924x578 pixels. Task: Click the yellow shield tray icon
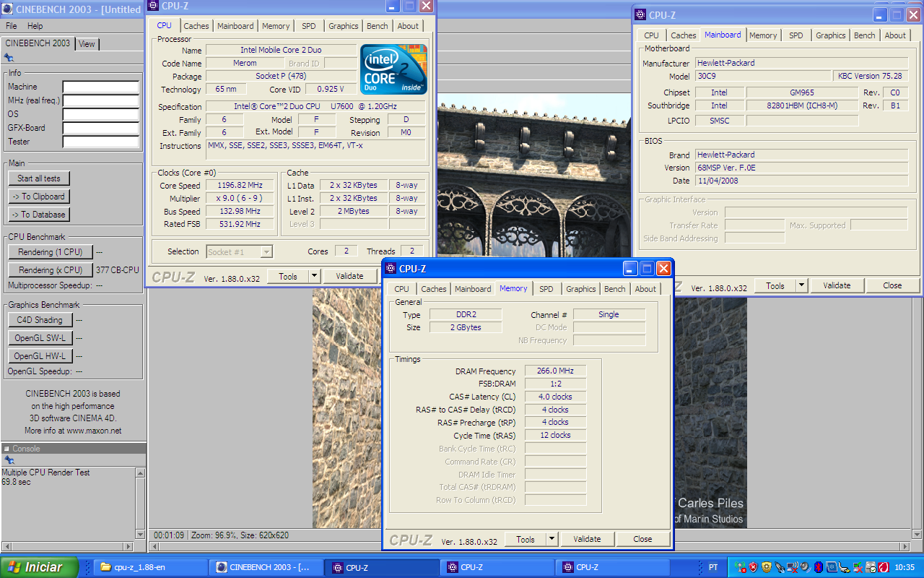tap(767, 567)
